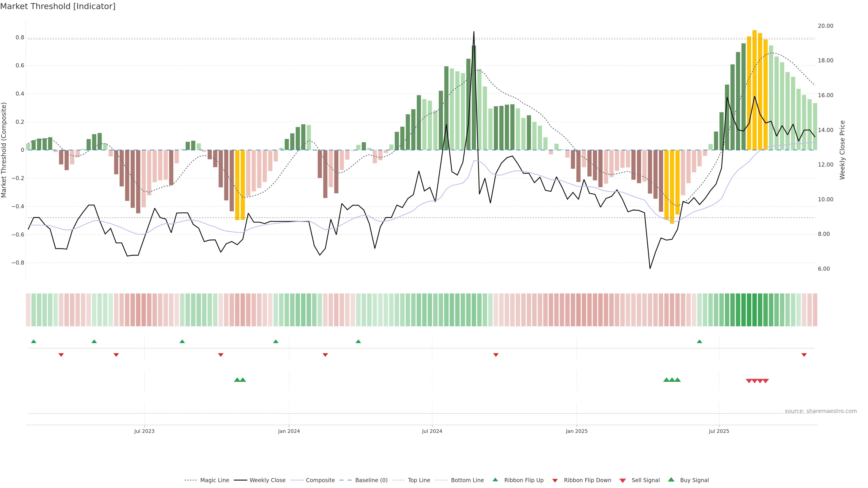Click the Sell Signal legend icon
Screen dimensions: 868x488
pos(622,481)
